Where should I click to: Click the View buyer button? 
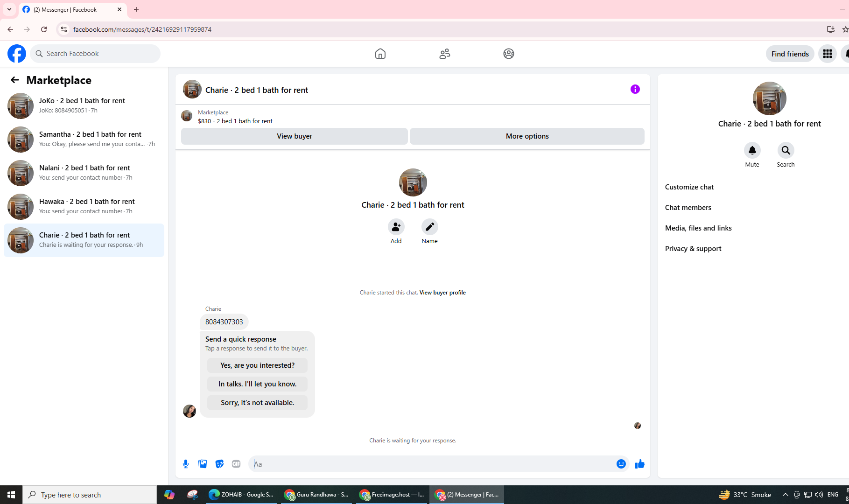pos(295,136)
